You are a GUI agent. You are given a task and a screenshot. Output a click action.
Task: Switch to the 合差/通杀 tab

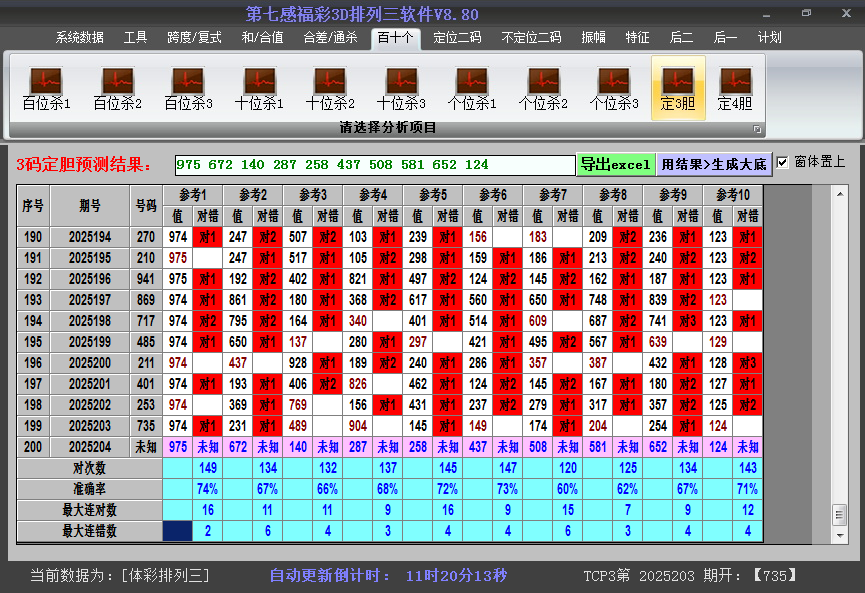pyautogui.click(x=330, y=38)
